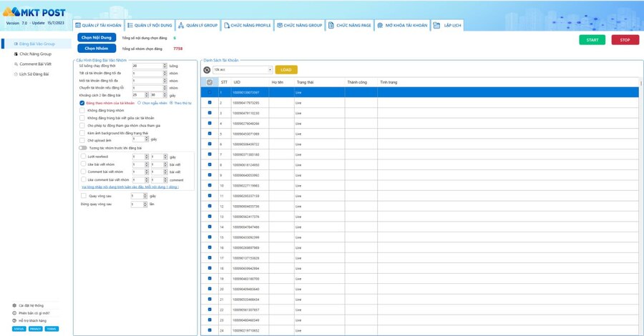The height and width of the screenshot is (336, 644).
Task: Click the Chọn Nội Dung button
Action: pos(97,37)
